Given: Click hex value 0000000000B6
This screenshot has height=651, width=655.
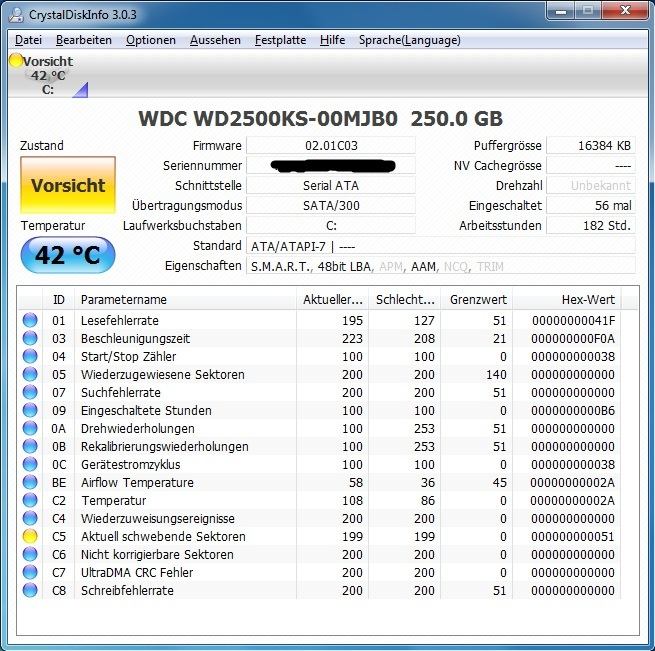Looking at the screenshot, I should click(x=573, y=410).
